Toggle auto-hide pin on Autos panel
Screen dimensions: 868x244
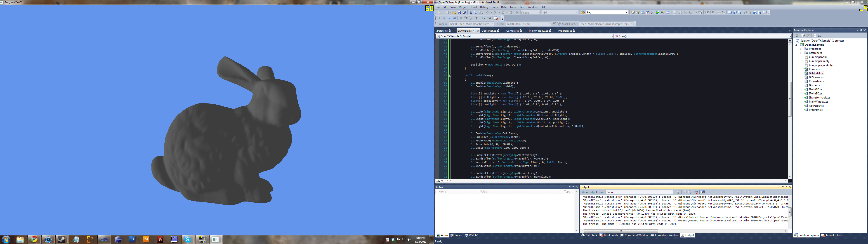[x=573, y=187]
